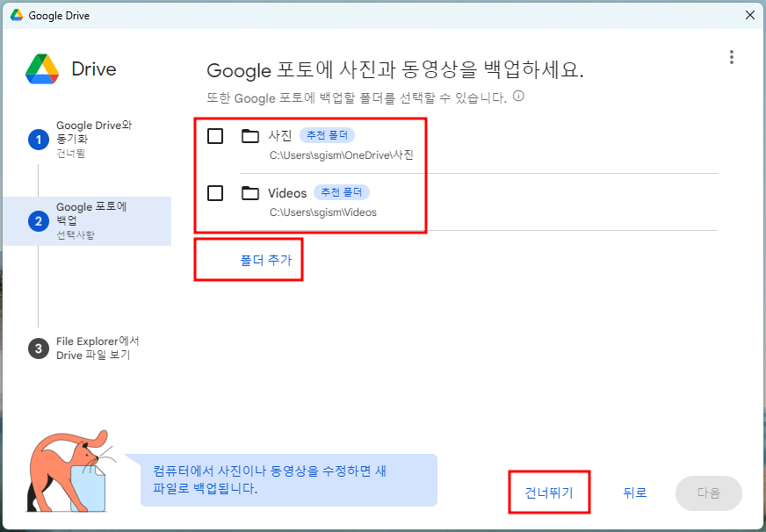Click the 폴더 추가 link
766x532 pixels.
[x=266, y=260]
